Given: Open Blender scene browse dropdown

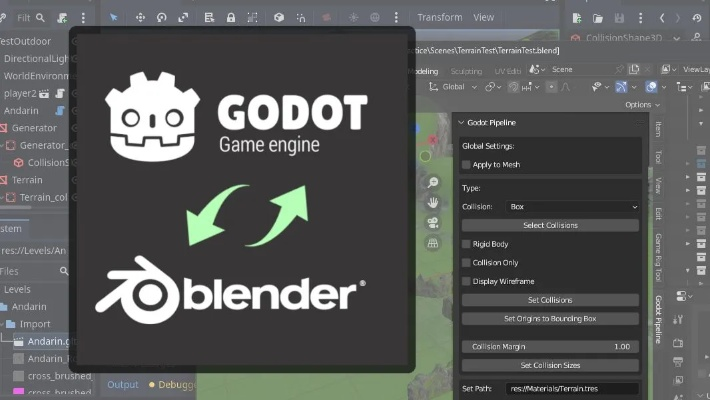Looking at the screenshot, I should point(537,69).
